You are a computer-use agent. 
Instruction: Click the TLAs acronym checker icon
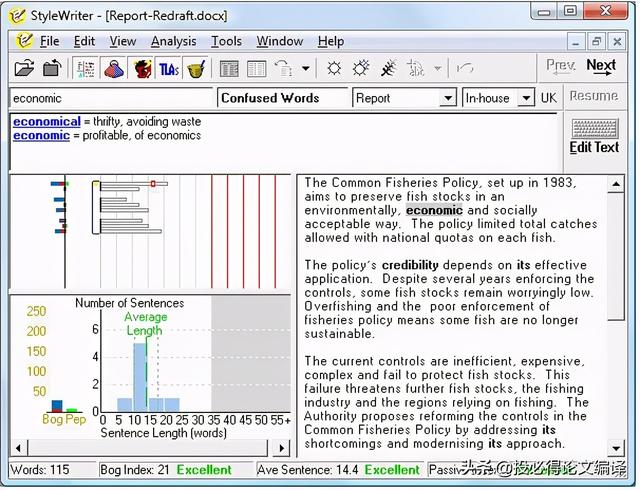(169, 69)
